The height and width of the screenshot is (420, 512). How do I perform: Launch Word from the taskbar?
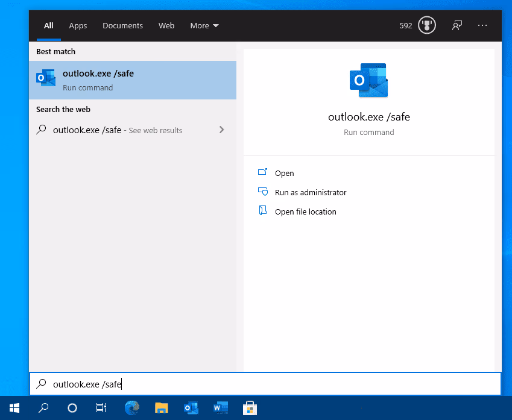(220, 408)
